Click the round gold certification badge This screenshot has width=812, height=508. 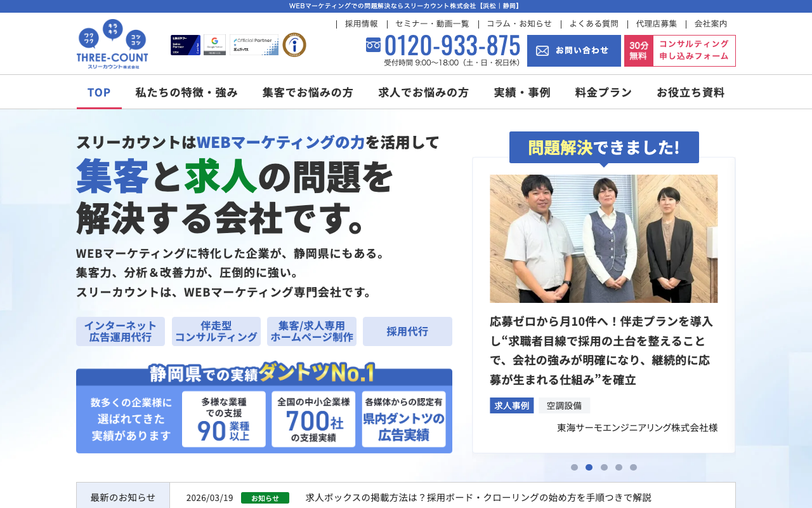click(x=294, y=45)
